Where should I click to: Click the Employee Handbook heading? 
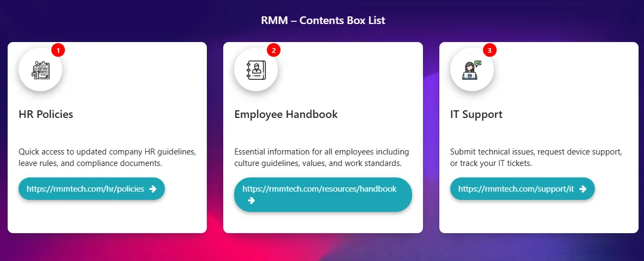coord(287,114)
